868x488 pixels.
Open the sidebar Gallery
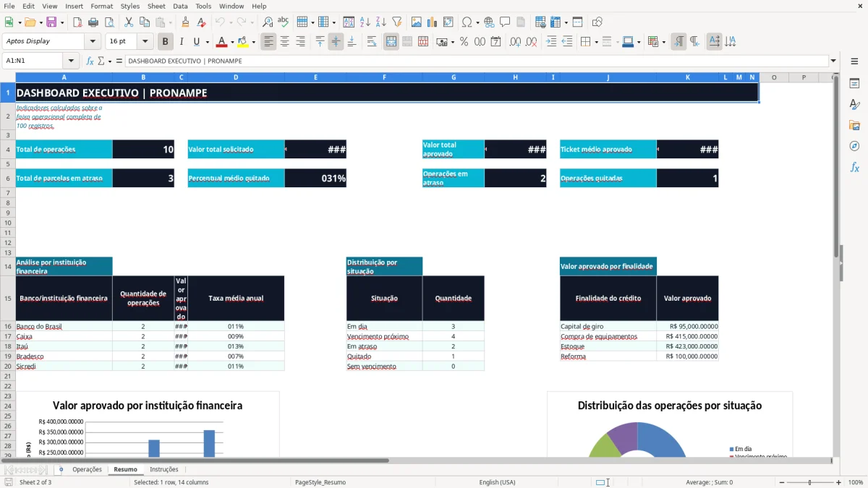point(854,125)
